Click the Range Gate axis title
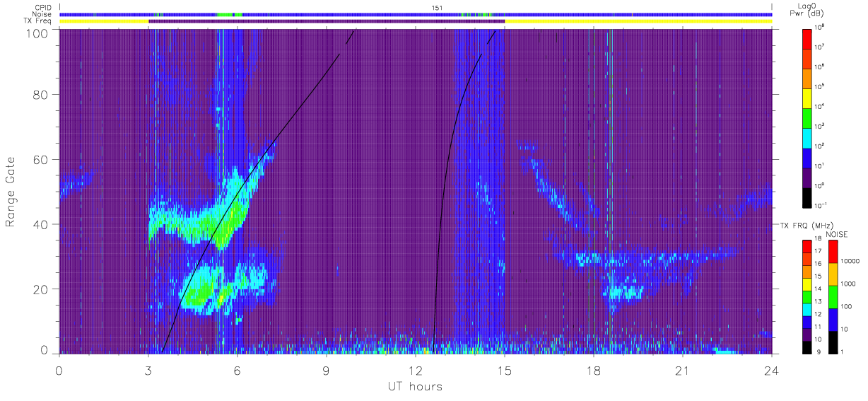 coord(11,192)
